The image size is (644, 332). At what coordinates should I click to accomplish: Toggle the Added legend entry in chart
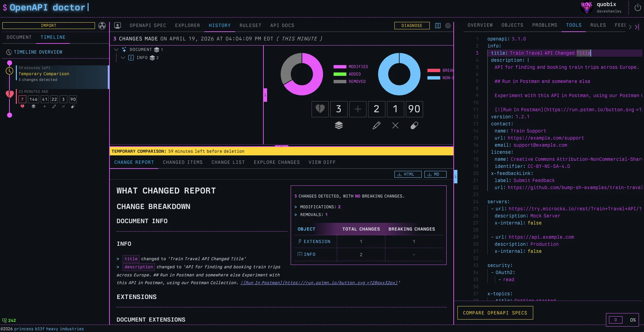coord(348,74)
